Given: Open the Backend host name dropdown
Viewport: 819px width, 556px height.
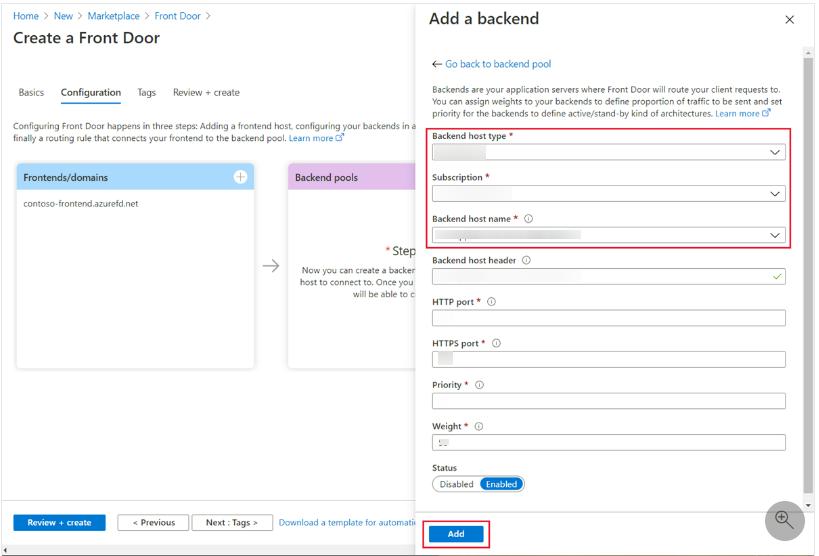Looking at the screenshot, I should pos(608,235).
